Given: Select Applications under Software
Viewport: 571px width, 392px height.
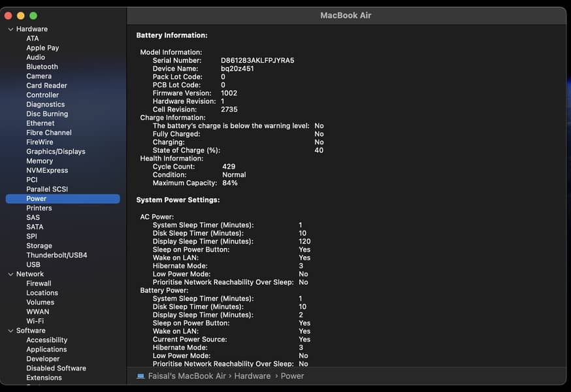Looking at the screenshot, I should point(46,350).
